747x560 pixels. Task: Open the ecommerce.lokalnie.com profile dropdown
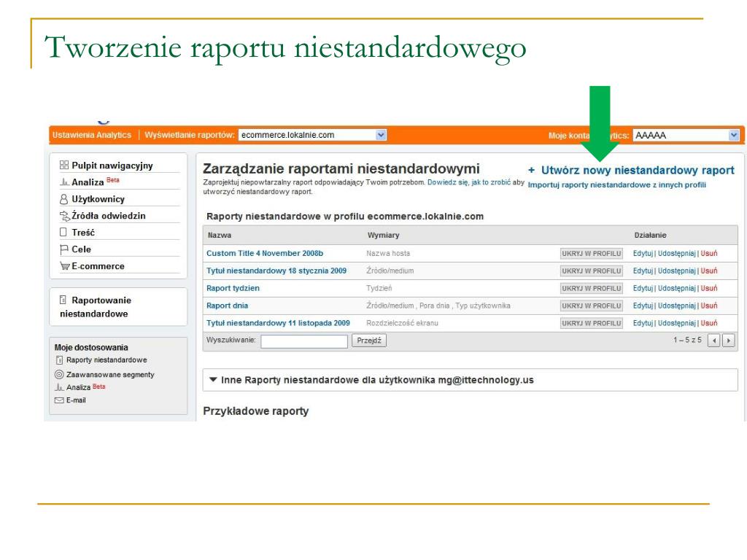pyautogui.click(x=381, y=135)
